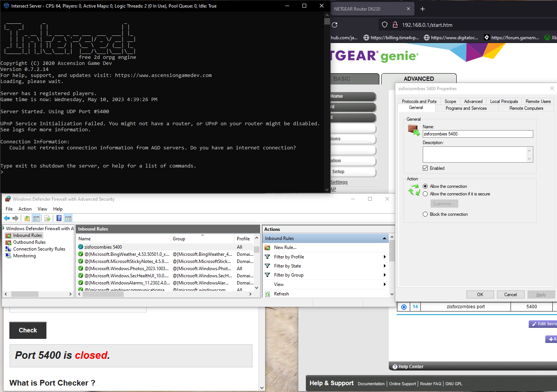This screenshot has height=392, width=557.
Task: Click the Export List toolbar icon
Action: [47, 218]
